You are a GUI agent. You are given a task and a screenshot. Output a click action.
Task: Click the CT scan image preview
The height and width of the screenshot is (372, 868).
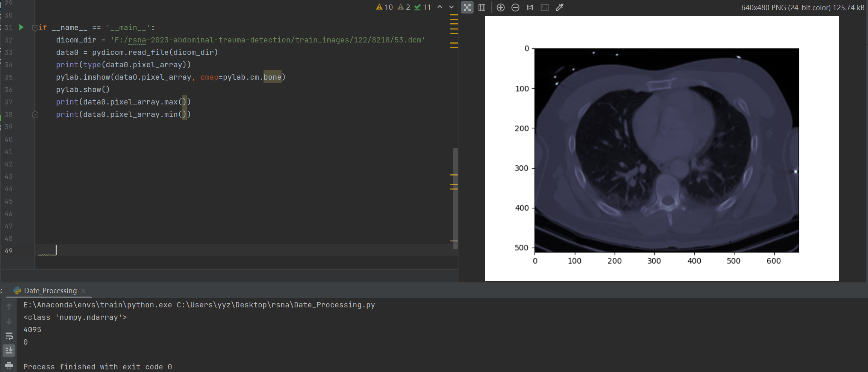(x=666, y=150)
